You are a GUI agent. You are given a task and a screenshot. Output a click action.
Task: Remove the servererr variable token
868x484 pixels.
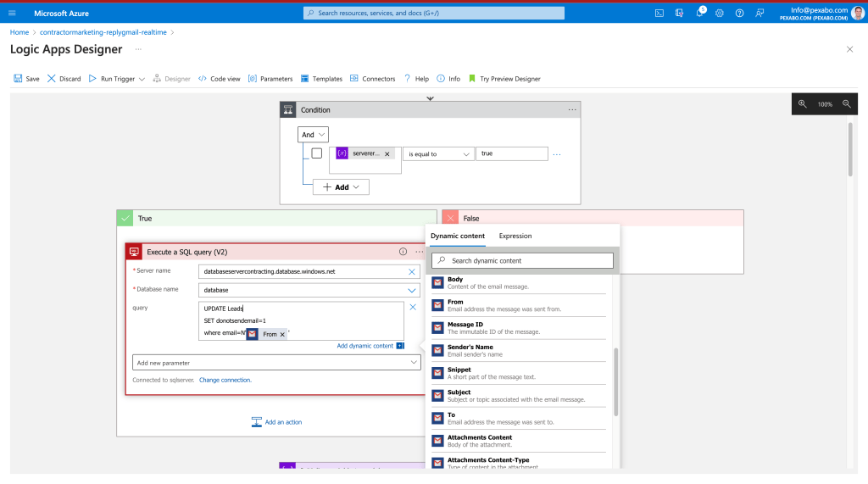[x=387, y=154]
